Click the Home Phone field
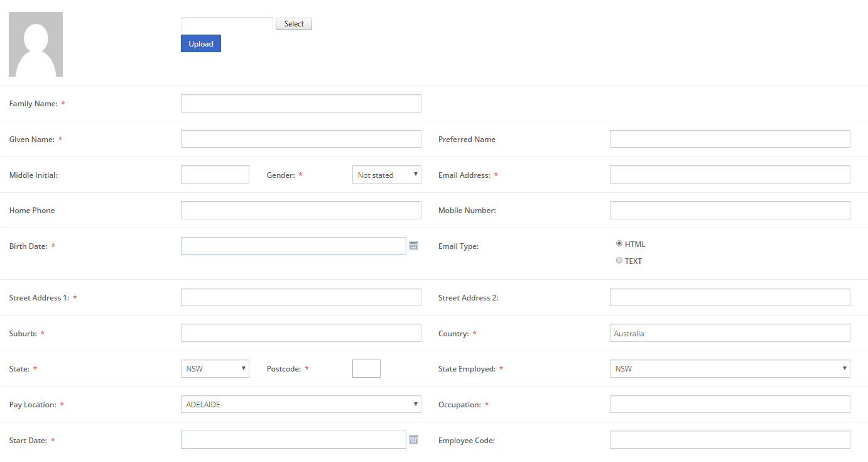868x462 pixels. [301, 210]
